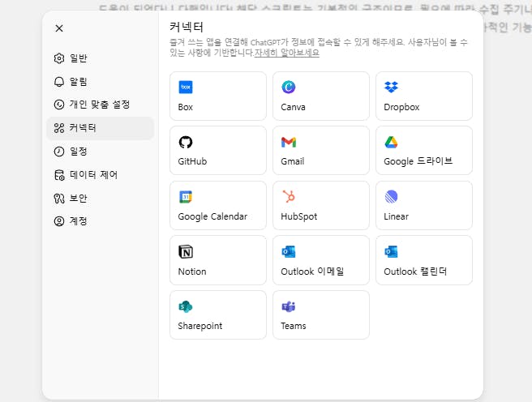Click the HubSpot label text
This screenshot has width=532, height=402.
click(x=299, y=216)
